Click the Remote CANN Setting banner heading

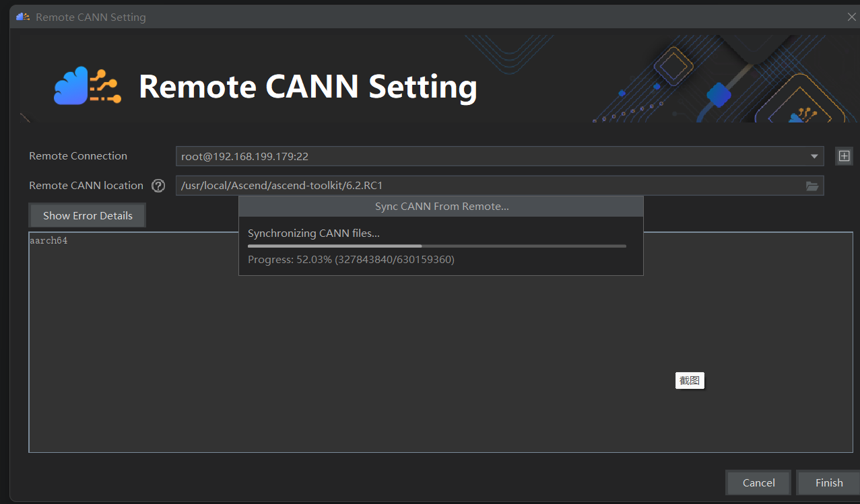(x=308, y=87)
